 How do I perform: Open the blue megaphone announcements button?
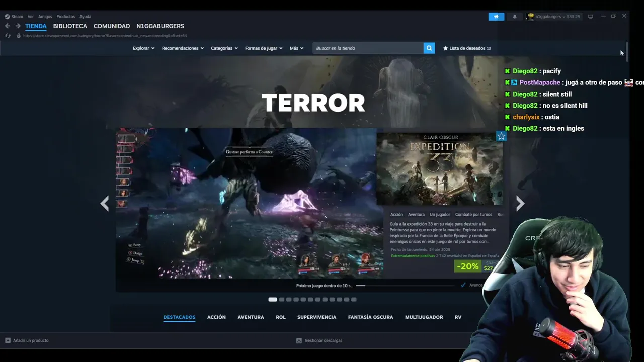[496, 17]
